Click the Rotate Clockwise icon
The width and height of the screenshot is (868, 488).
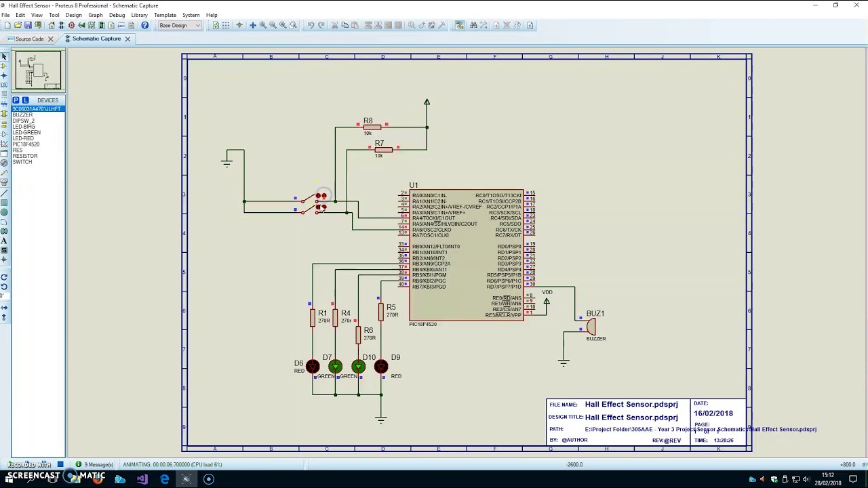click(4, 277)
